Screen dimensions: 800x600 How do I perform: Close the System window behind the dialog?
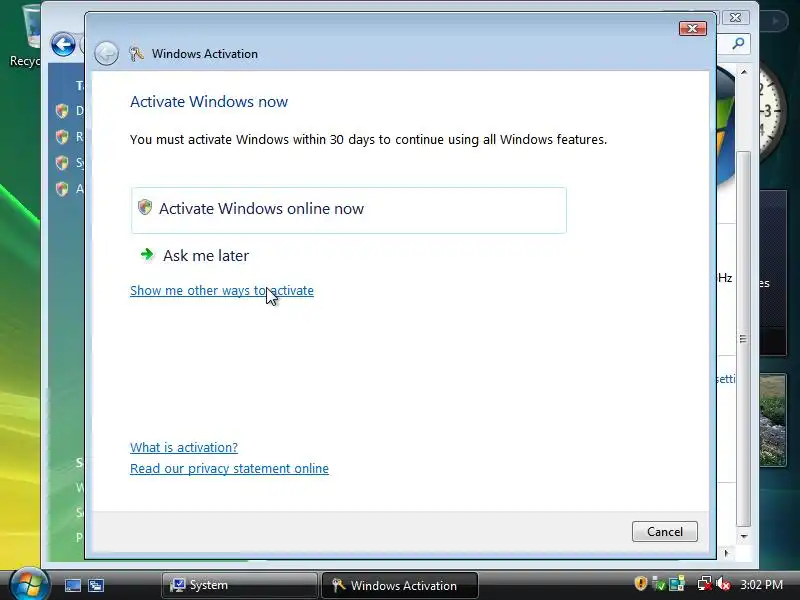pos(735,18)
